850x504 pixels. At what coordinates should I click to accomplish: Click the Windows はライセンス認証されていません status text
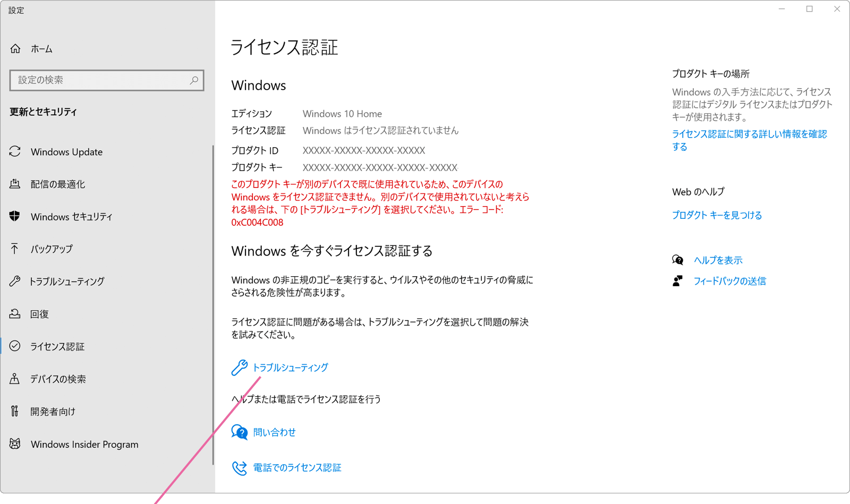380,131
